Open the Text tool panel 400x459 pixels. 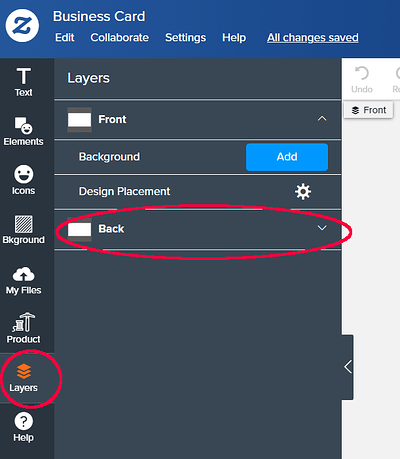[23, 82]
